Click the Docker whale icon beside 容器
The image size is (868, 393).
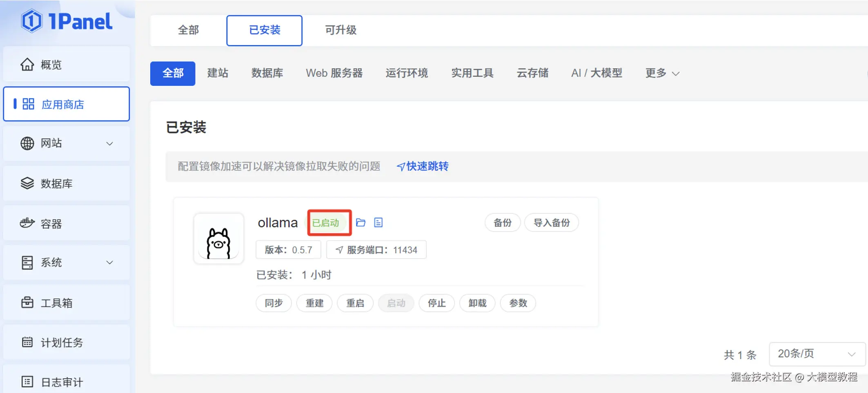27,223
